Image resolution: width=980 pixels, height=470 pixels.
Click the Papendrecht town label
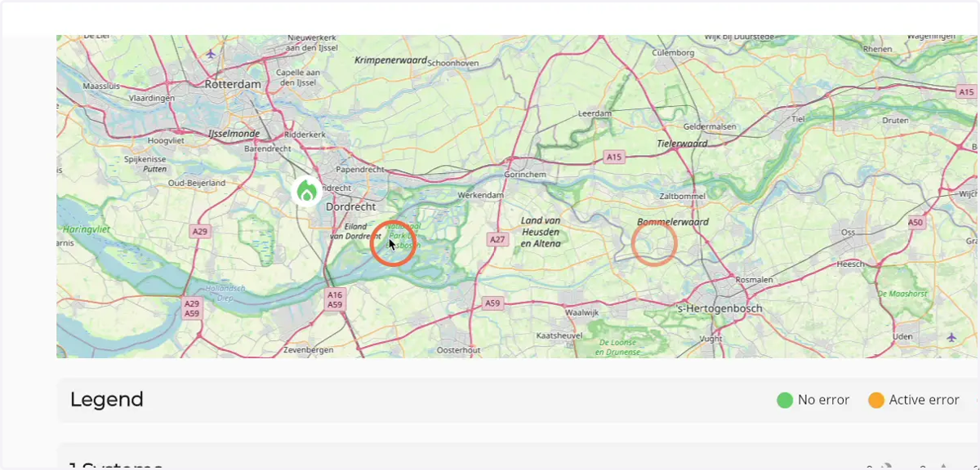[x=360, y=169]
